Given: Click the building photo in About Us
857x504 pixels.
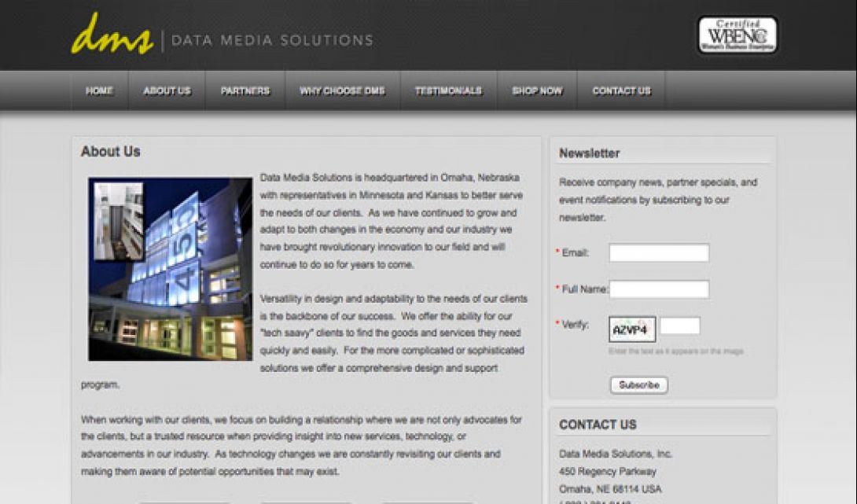Looking at the screenshot, I should pyautogui.click(x=171, y=269).
